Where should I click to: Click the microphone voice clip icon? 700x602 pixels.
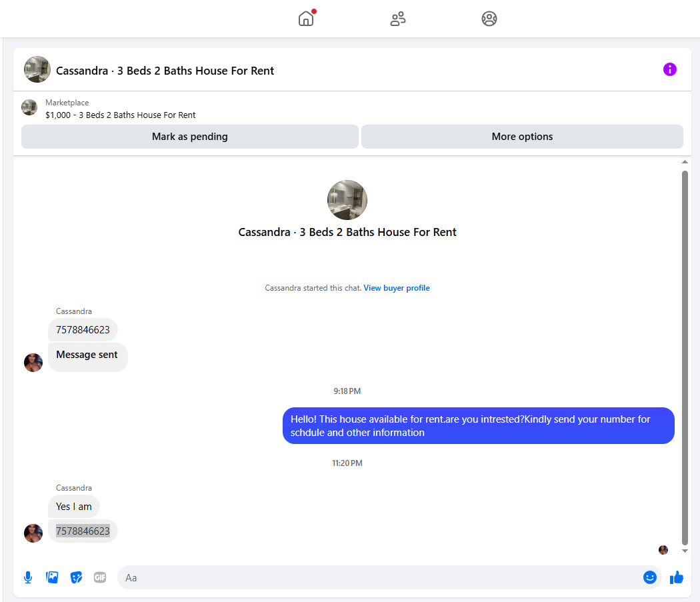click(x=28, y=577)
